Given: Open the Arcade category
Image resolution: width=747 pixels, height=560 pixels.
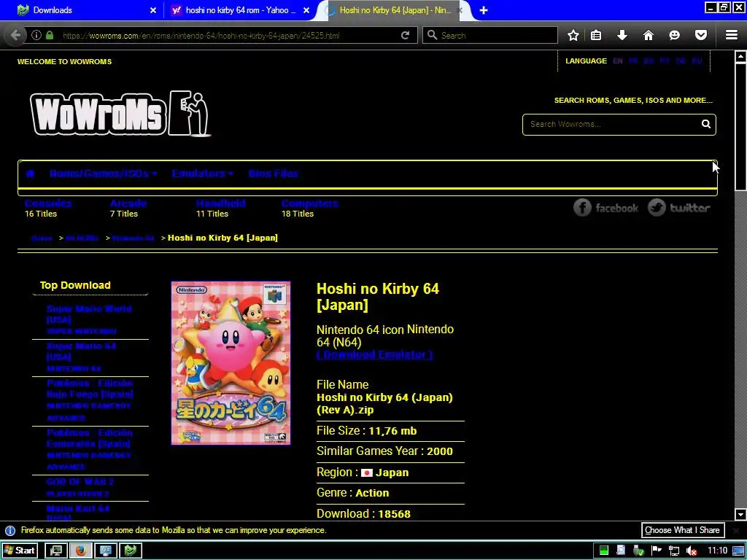Looking at the screenshot, I should point(128,203).
